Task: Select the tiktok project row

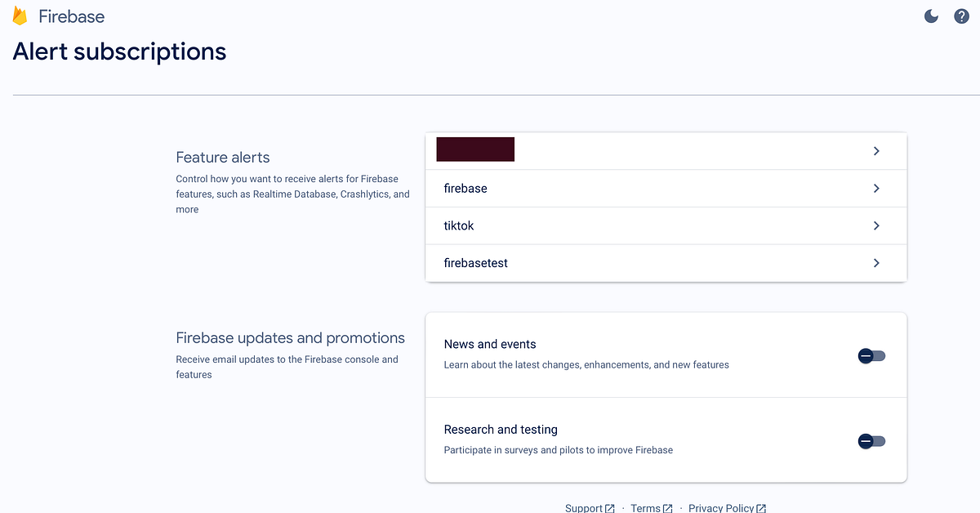Action: point(459,225)
